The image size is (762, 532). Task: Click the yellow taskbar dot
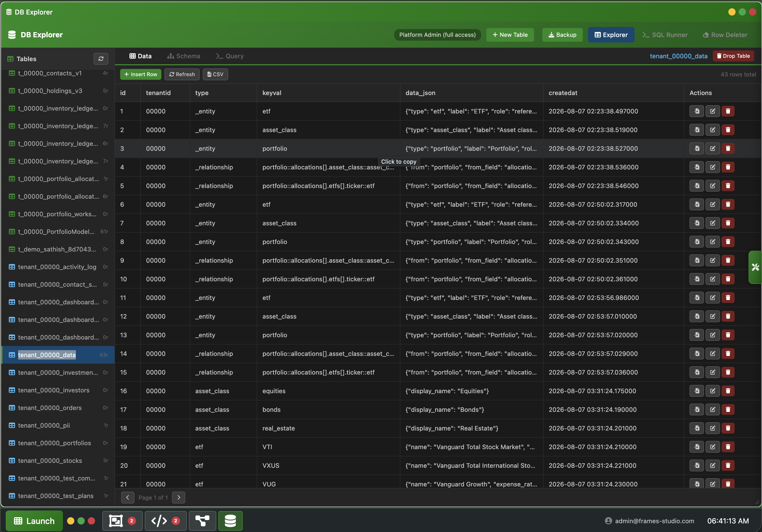click(71, 521)
